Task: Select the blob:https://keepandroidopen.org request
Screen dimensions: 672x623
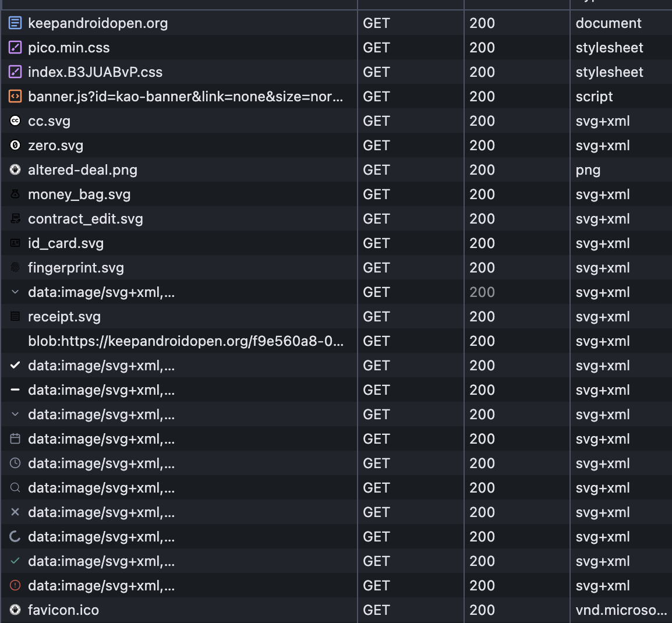Action: pos(185,341)
